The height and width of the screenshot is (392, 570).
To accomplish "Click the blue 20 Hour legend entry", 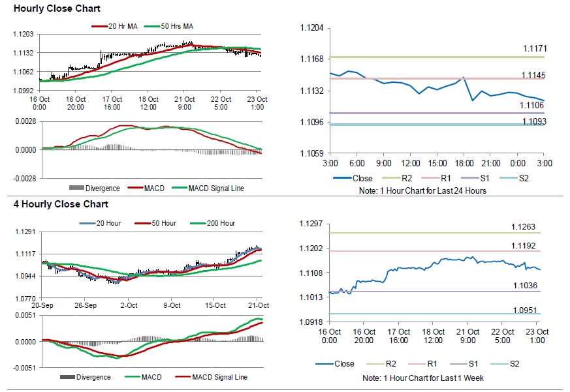I will point(106,223).
